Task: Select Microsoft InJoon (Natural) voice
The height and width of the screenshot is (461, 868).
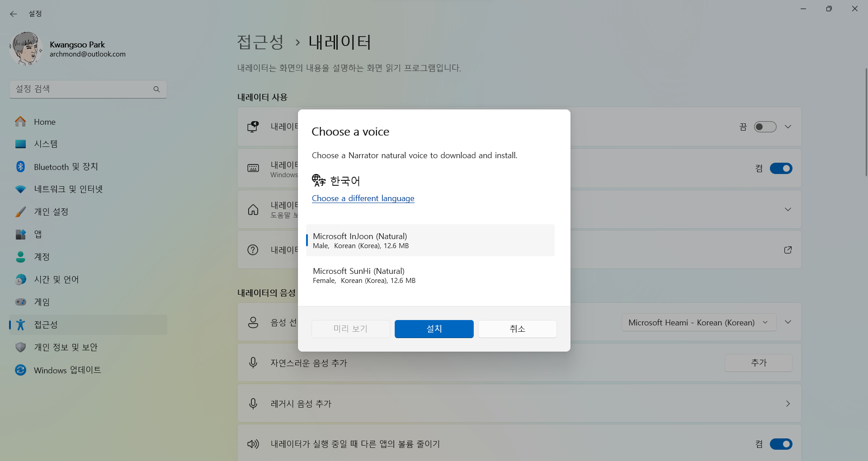Action: (430, 240)
